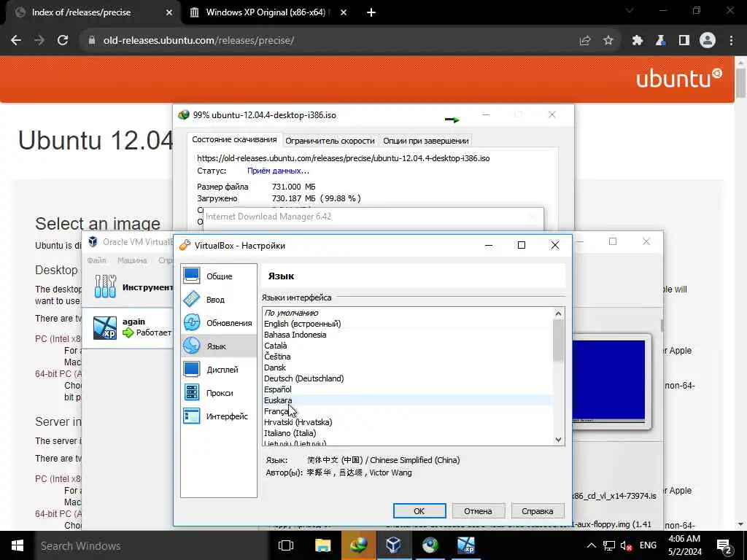Switch to Состояние скачивания tab
747x560 pixels.
(x=234, y=139)
